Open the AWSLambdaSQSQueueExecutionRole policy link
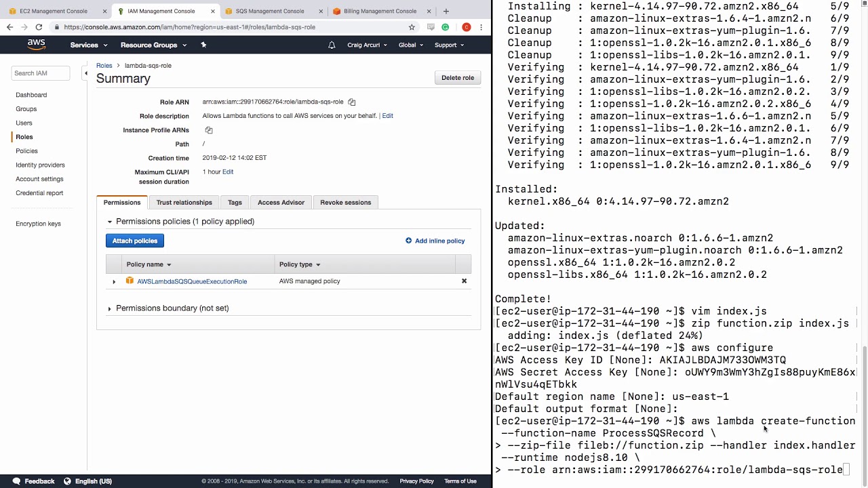The width and height of the screenshot is (868, 488). click(192, 281)
